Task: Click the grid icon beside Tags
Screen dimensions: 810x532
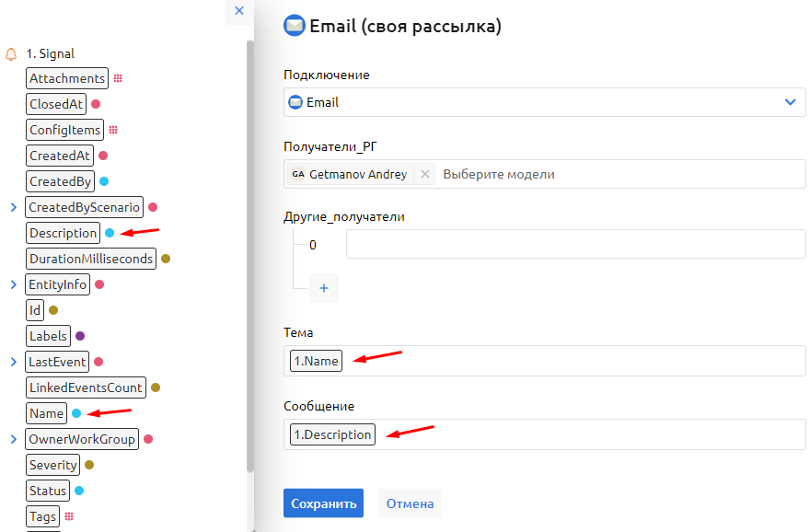Action: (69, 516)
